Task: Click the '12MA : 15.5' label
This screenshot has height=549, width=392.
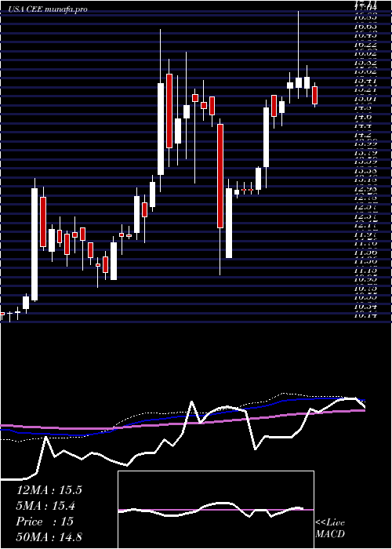Action: click(x=49, y=490)
